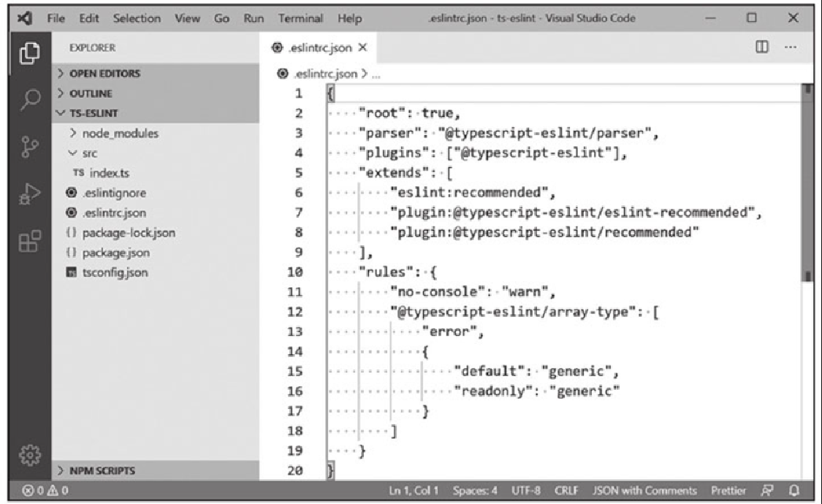Click .eslintrc.json in the breadcrumb
This screenshot has width=822, height=504.
click(x=326, y=74)
